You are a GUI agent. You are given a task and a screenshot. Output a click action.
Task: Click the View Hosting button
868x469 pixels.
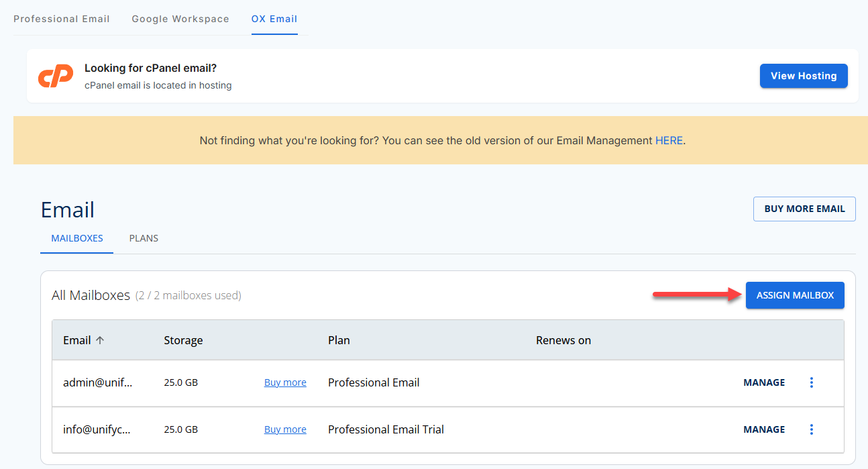pyautogui.click(x=804, y=76)
